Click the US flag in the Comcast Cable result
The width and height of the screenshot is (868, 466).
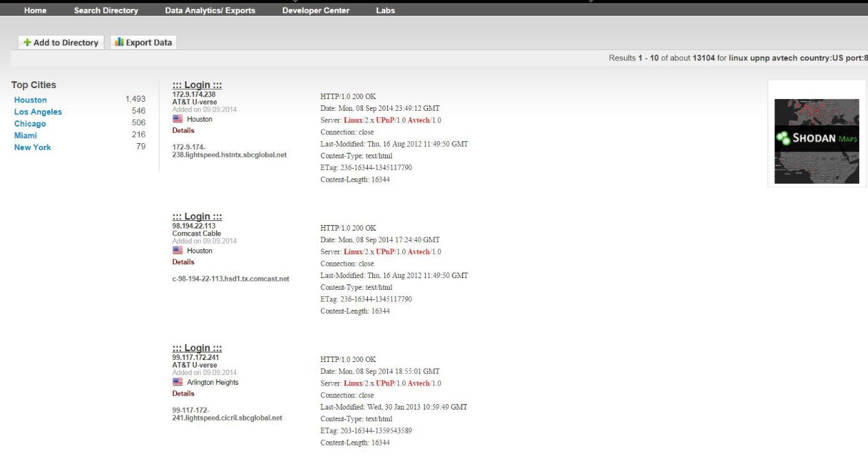coord(178,251)
